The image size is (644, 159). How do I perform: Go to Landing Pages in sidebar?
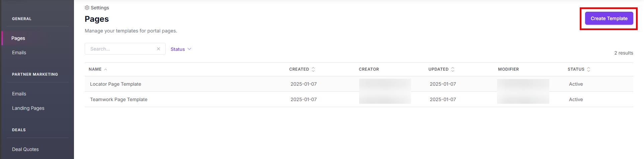28,108
